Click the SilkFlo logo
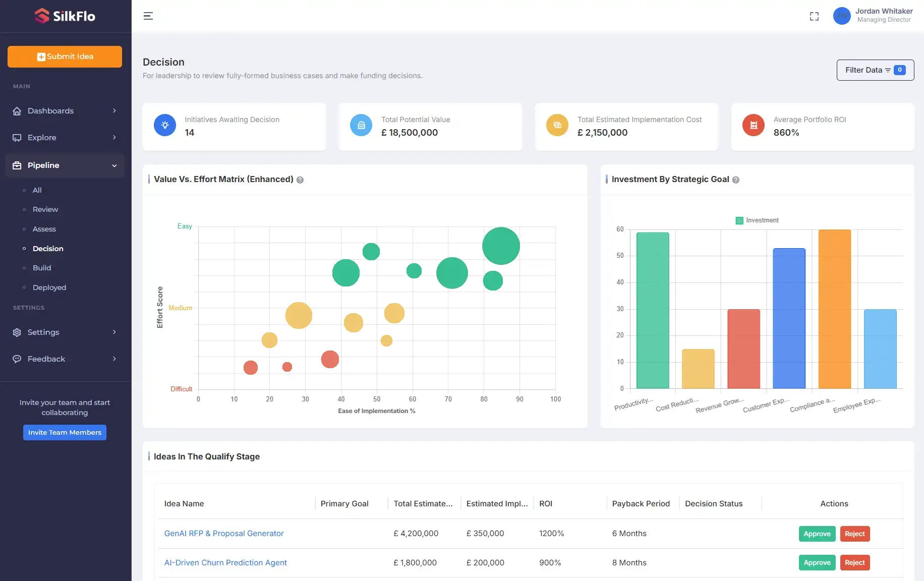Image resolution: width=924 pixels, height=581 pixels. click(65, 16)
